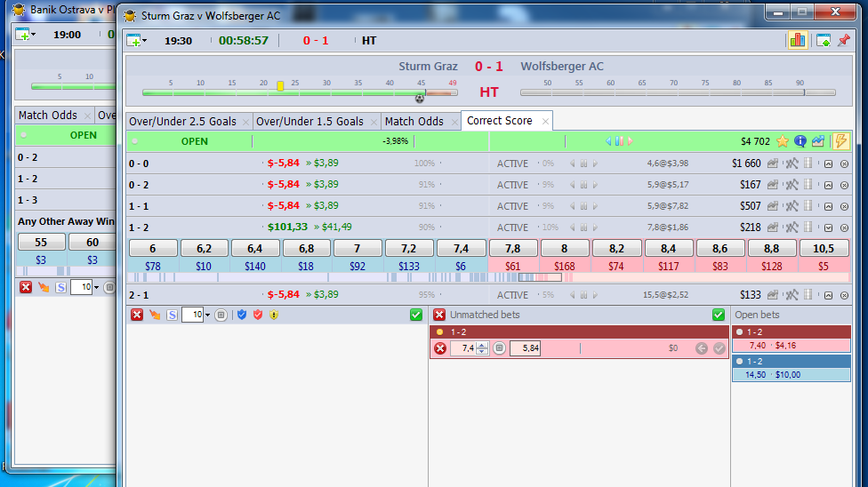Click the circled X icon in 0 - 0 row
This screenshot has height=487, width=868.
click(x=844, y=164)
